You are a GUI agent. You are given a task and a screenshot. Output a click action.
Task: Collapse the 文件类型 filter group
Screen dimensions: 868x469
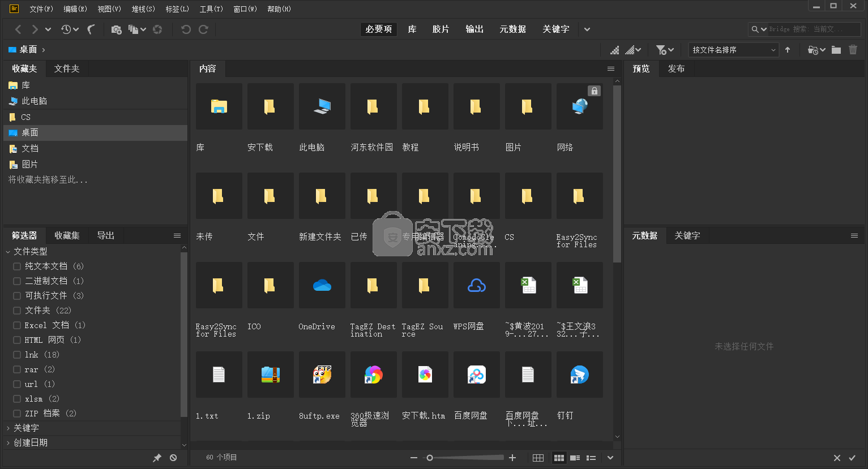click(x=8, y=251)
